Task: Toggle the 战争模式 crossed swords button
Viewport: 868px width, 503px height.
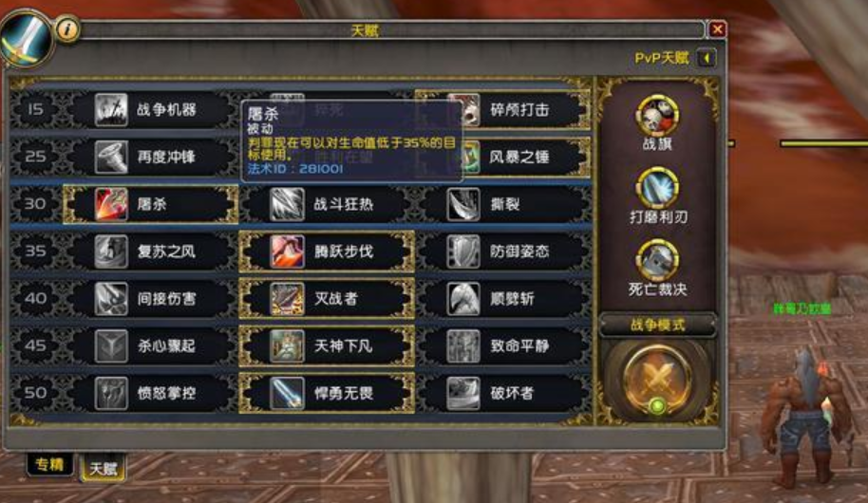Action: point(657,380)
